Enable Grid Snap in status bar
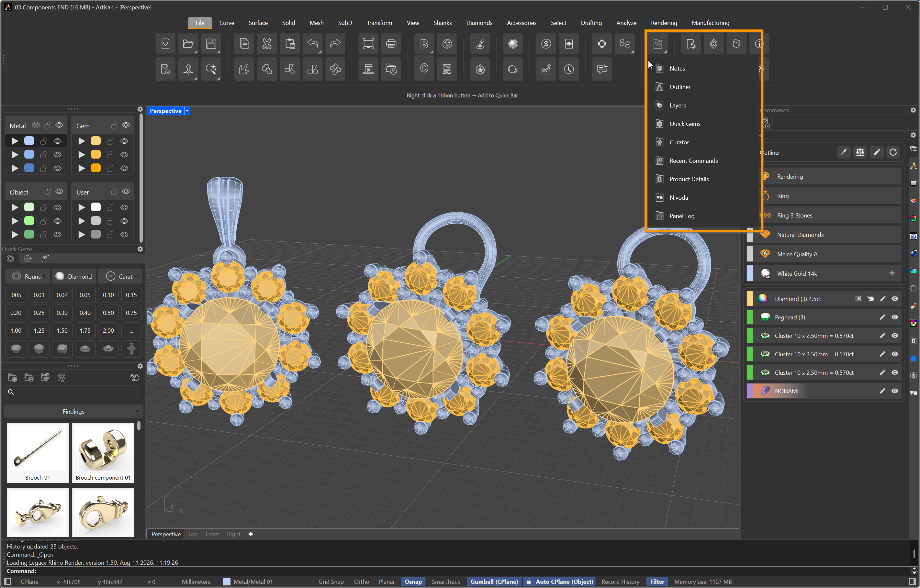Viewport: 920px width, 588px height. [331, 582]
